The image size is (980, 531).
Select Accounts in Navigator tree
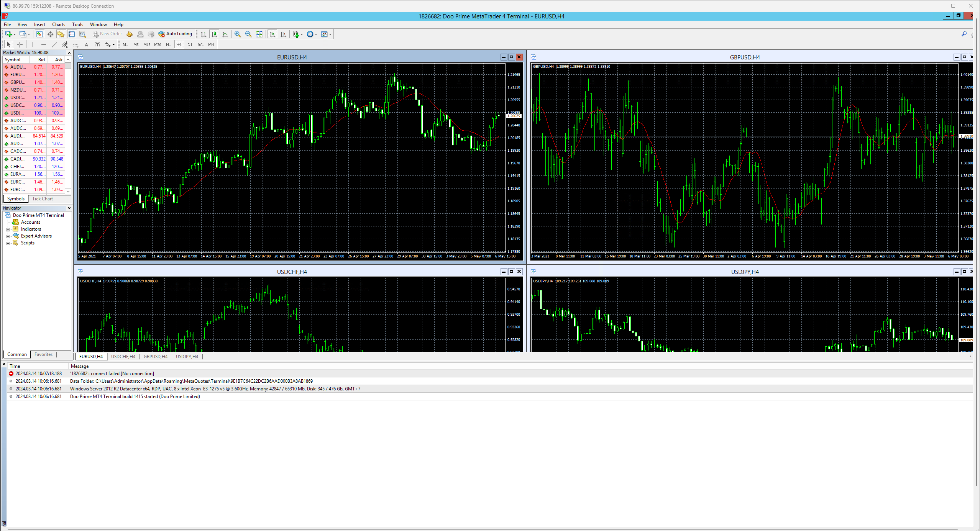click(30, 222)
